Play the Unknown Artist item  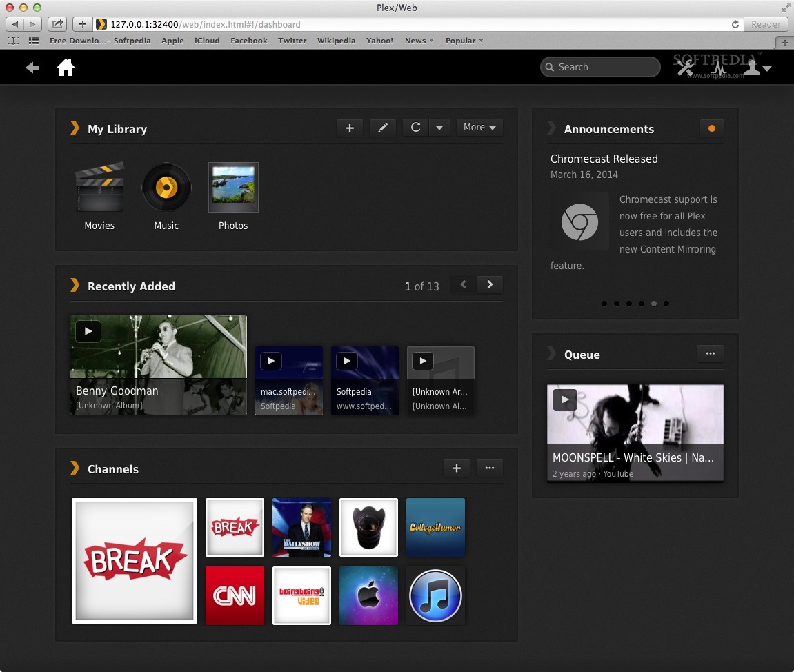click(423, 361)
